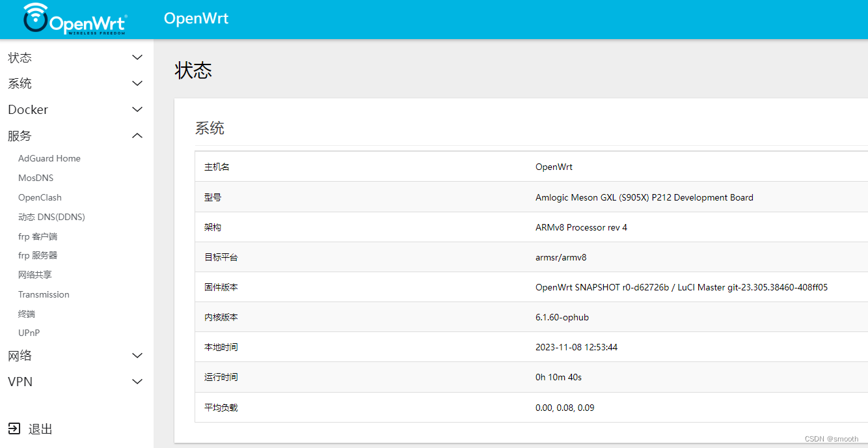Open UPnP service page
This screenshot has width=868, height=448.
coord(29,333)
